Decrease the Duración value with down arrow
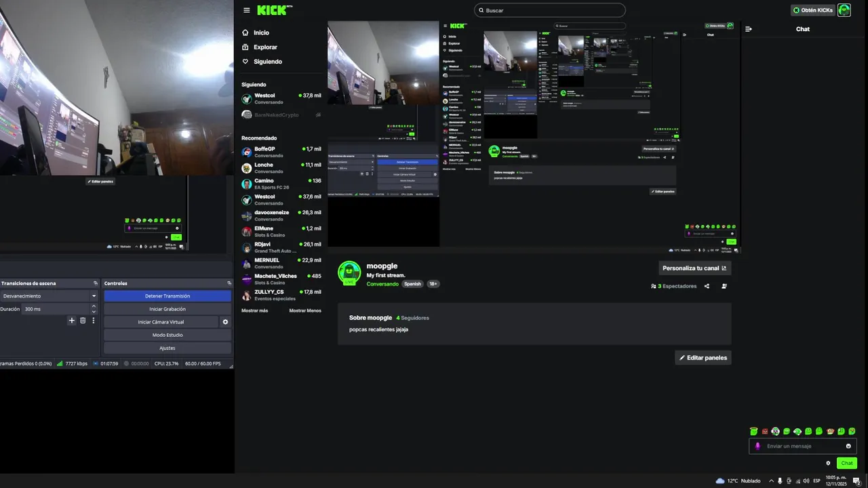Image resolution: width=868 pixels, height=488 pixels. (94, 311)
